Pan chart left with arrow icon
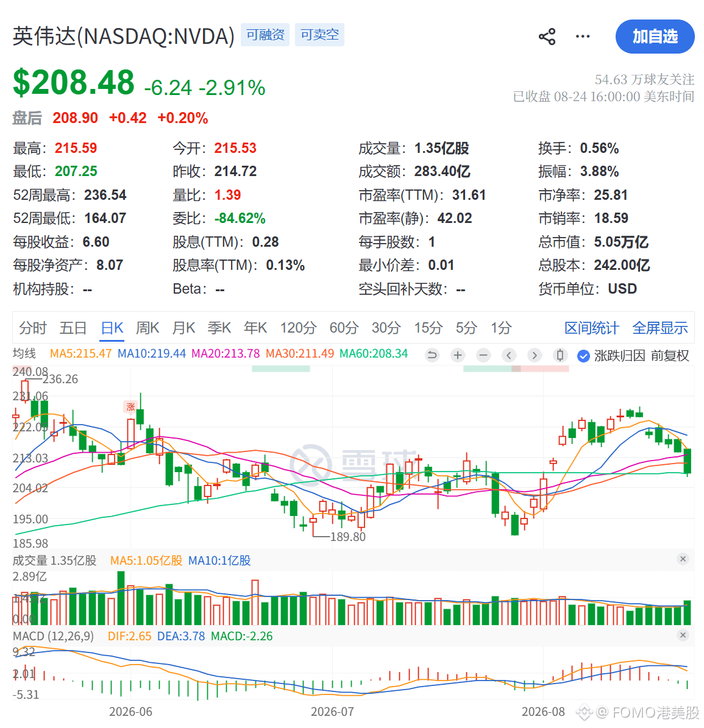This screenshot has width=704, height=728. pyautogui.click(x=509, y=355)
